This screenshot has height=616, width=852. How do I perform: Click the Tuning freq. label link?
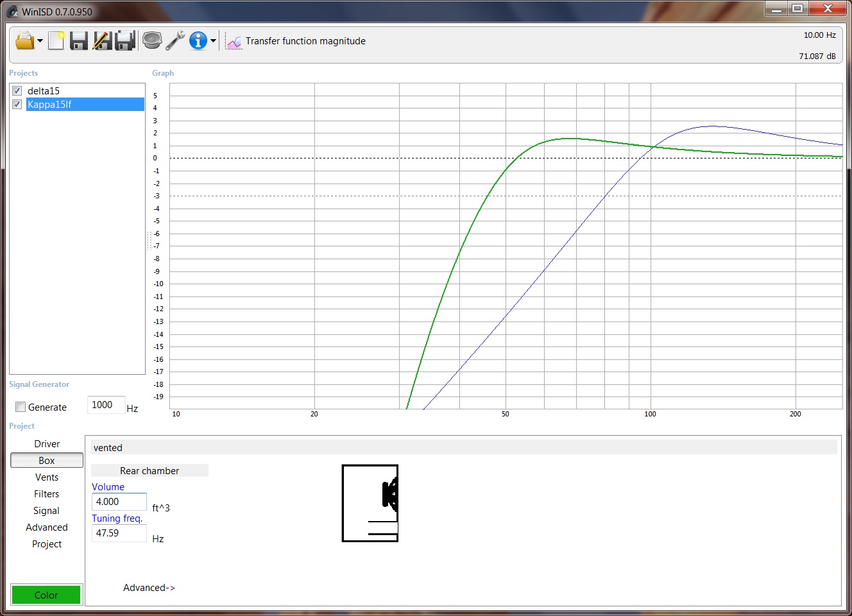(x=117, y=518)
